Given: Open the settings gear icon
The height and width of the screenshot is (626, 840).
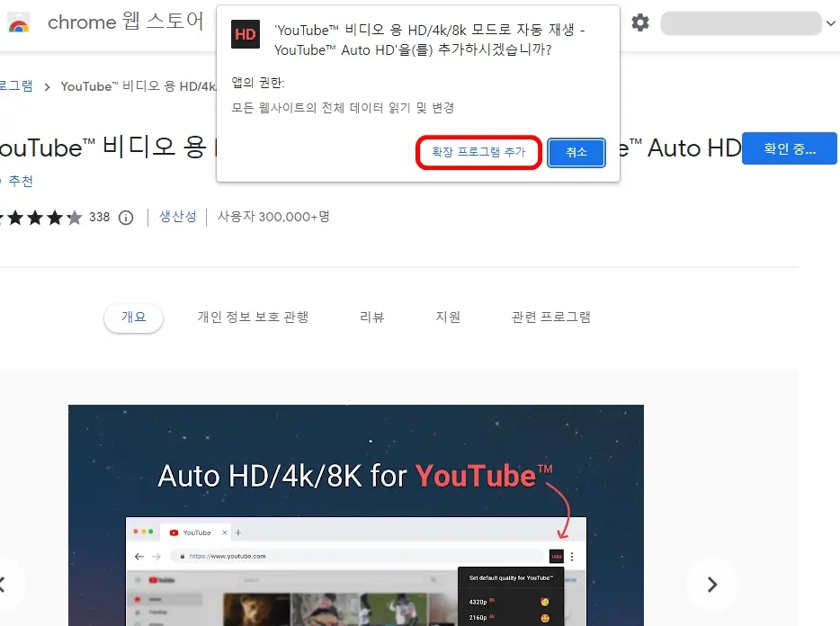Looking at the screenshot, I should click(639, 22).
